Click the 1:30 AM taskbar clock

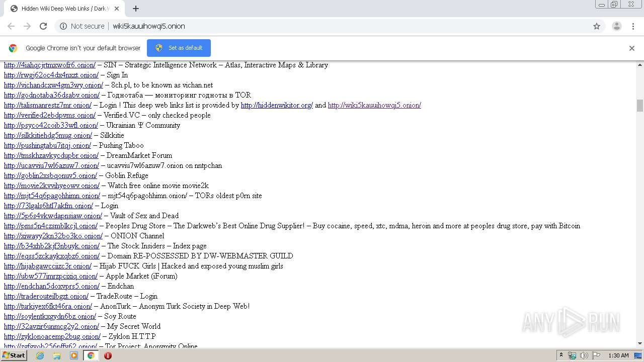point(618,355)
